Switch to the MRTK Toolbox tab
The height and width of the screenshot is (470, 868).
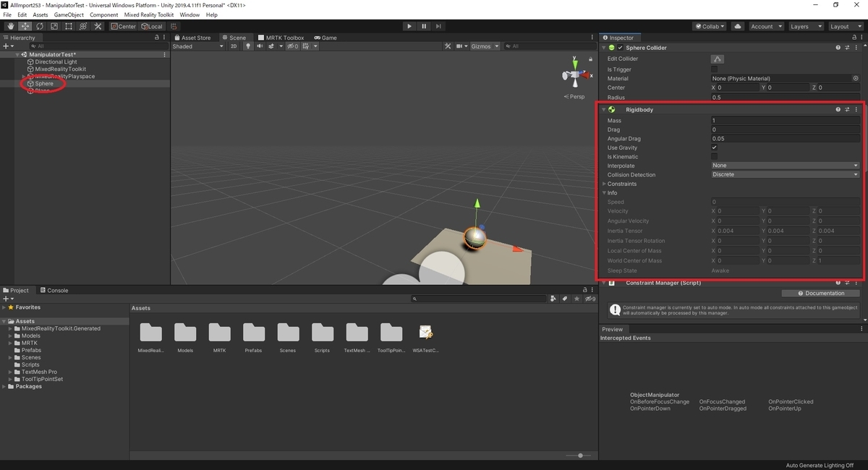[x=281, y=38]
